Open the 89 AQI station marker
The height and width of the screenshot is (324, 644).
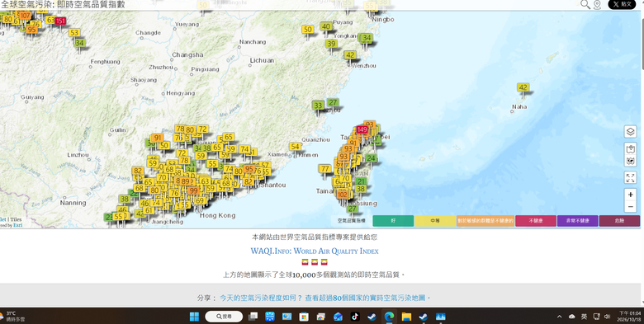[x=186, y=181]
